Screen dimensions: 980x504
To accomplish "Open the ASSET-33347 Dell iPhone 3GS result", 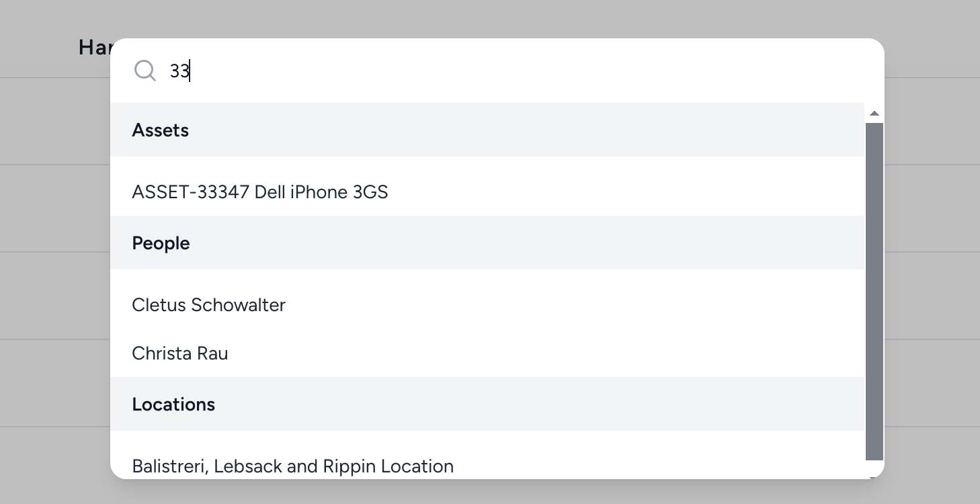I will click(x=487, y=192).
